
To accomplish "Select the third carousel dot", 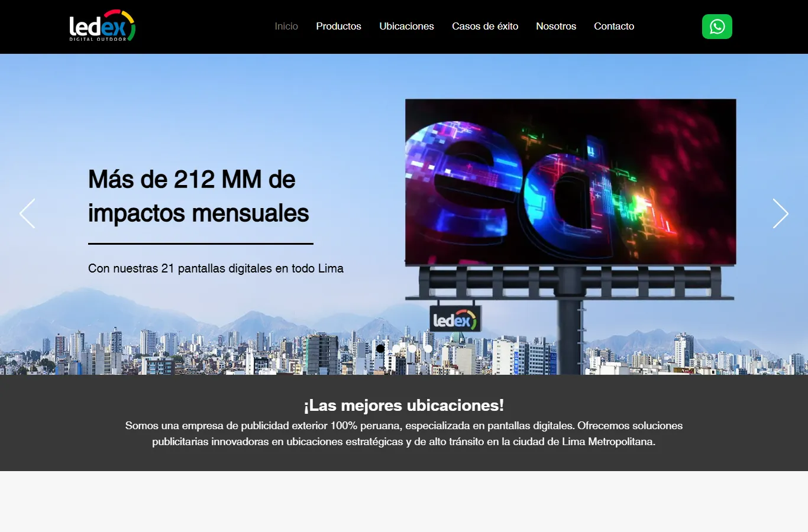I will [x=412, y=348].
